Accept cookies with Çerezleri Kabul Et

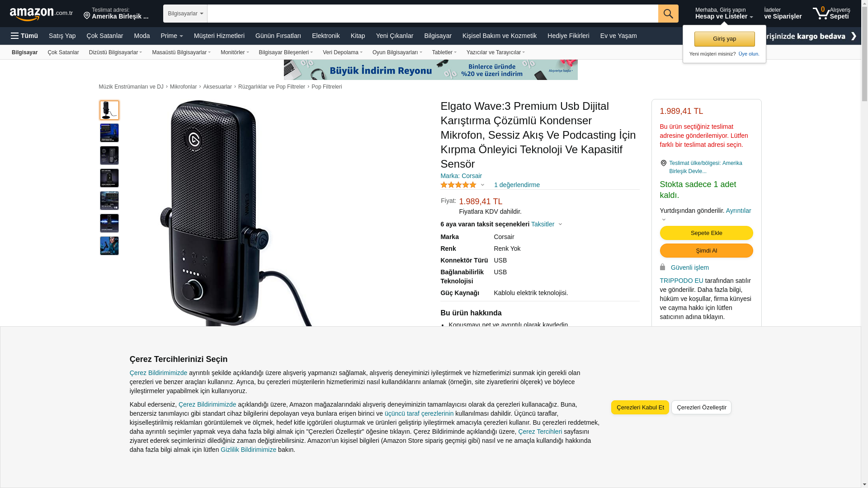tap(640, 408)
